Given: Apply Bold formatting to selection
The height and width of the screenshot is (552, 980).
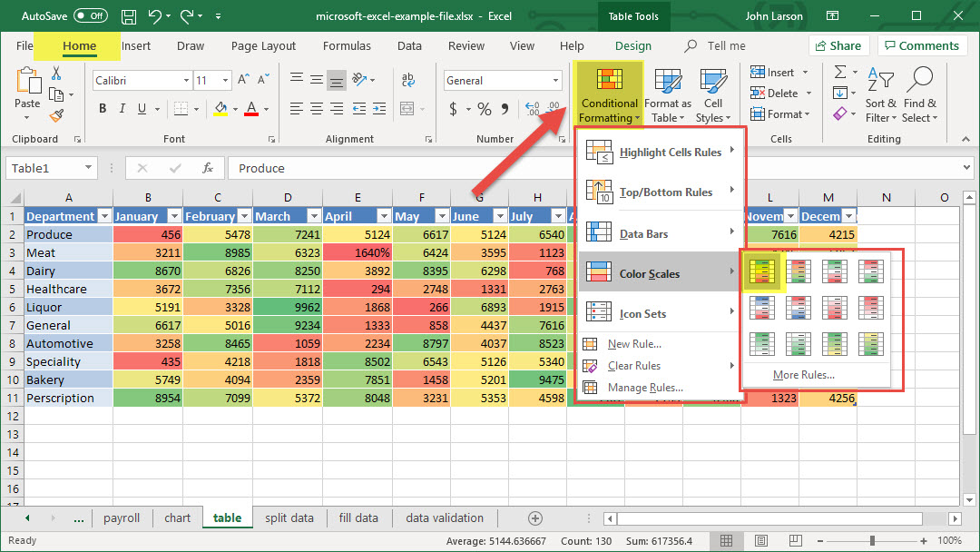Looking at the screenshot, I should [103, 109].
